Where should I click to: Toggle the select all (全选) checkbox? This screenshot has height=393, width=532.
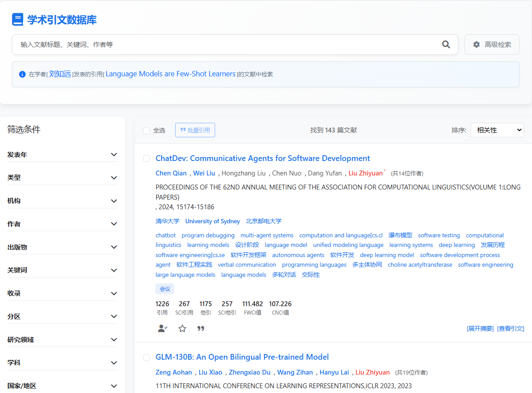pyautogui.click(x=147, y=130)
